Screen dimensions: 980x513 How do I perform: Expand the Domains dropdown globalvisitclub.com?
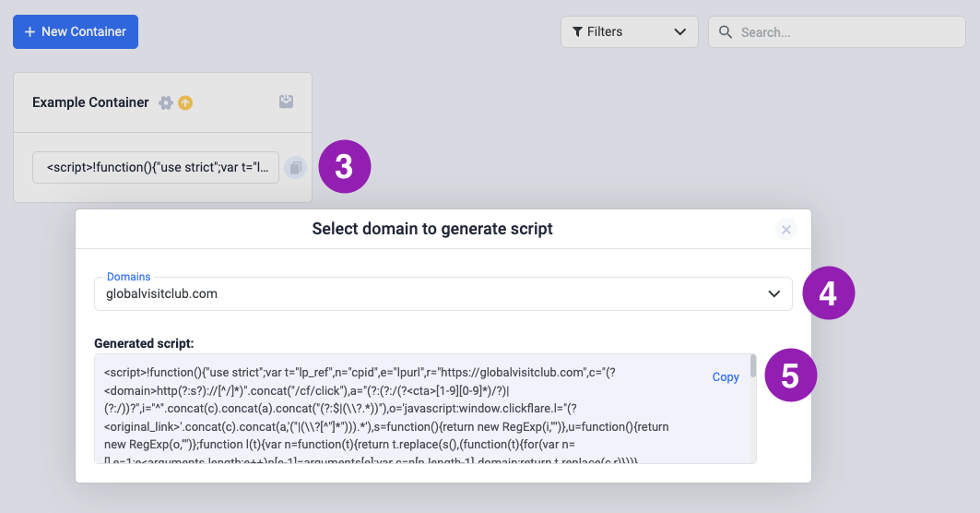tap(443, 294)
